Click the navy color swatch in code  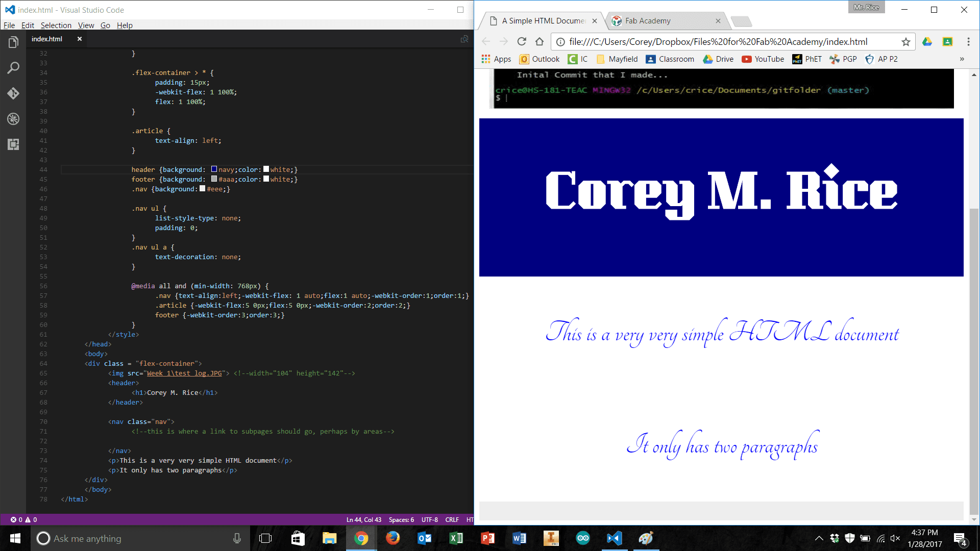click(x=214, y=169)
